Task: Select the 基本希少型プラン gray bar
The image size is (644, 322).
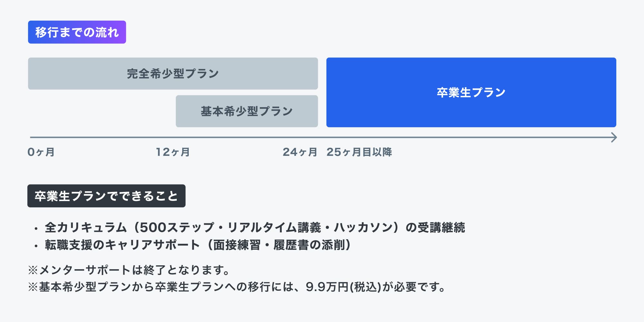Action: tap(247, 111)
